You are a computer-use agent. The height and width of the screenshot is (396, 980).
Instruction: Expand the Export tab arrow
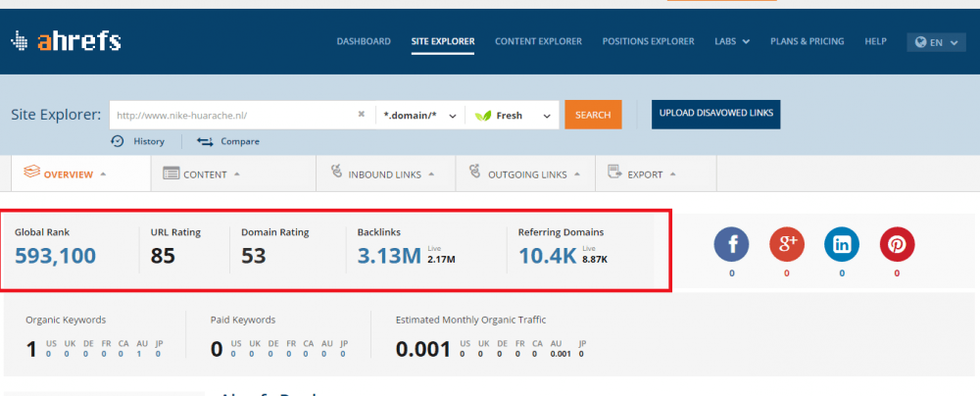672,173
